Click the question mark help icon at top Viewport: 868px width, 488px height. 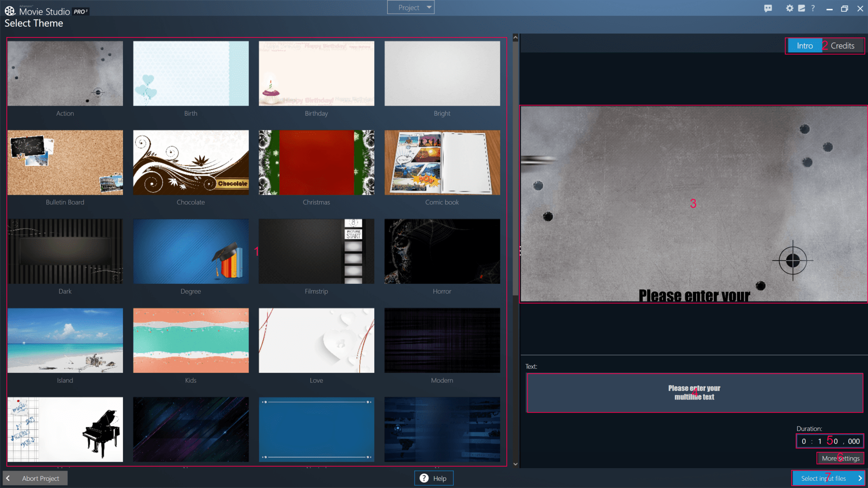pyautogui.click(x=813, y=8)
